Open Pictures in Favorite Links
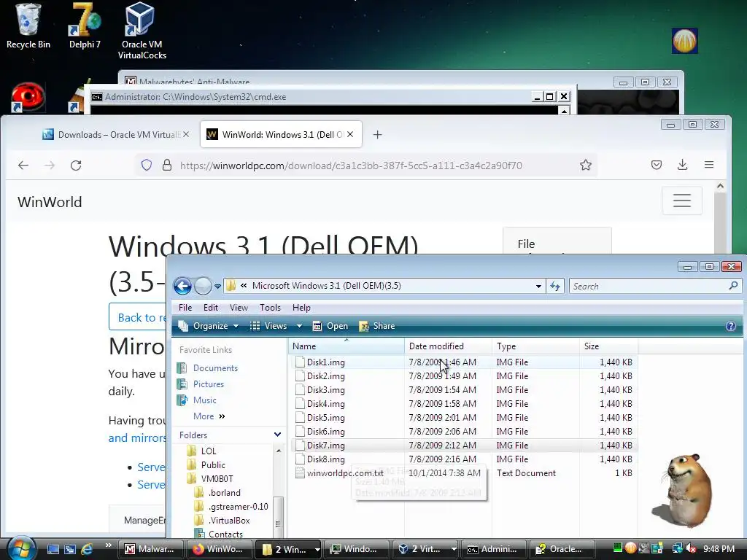The height and width of the screenshot is (560, 747). (208, 384)
